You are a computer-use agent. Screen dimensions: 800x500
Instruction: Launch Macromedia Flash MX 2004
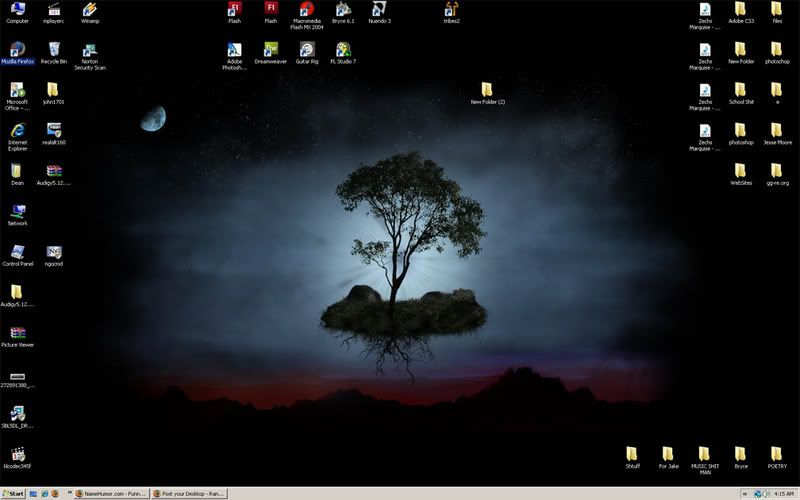pyautogui.click(x=307, y=16)
